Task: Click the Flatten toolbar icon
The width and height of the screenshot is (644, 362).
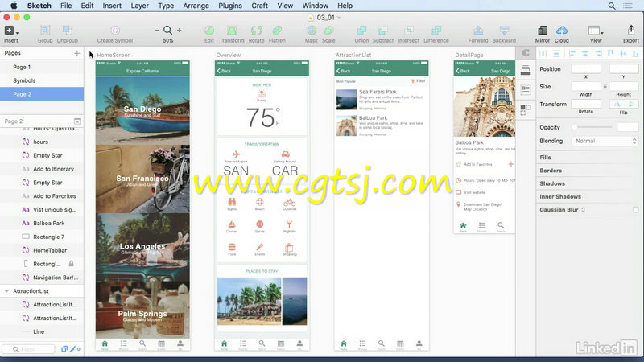Action: tap(277, 31)
